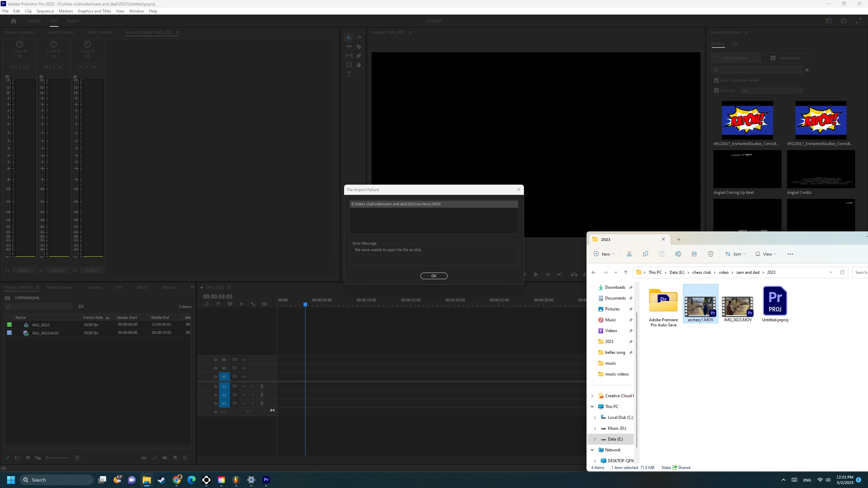
Task: Switch to the Effect Controls tab
Action: [99, 33]
